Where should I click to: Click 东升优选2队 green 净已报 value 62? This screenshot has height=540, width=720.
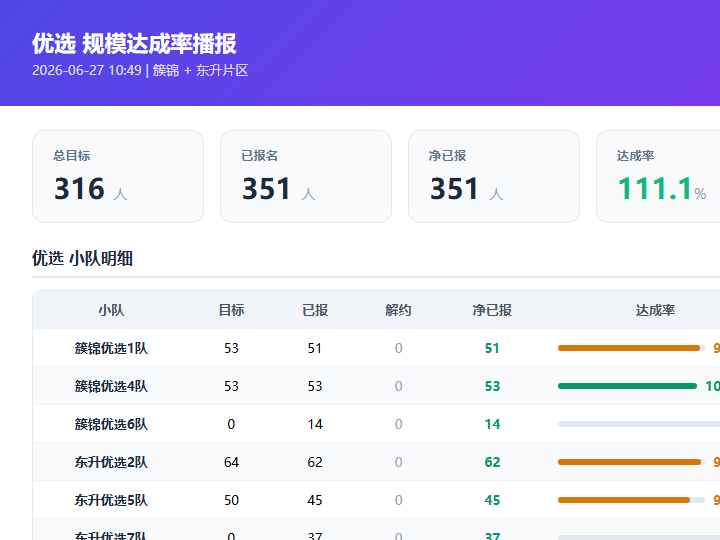click(x=492, y=462)
